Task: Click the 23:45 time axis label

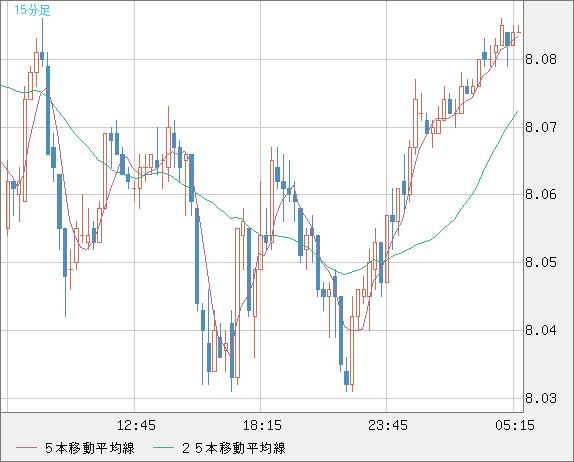Action: coord(388,425)
